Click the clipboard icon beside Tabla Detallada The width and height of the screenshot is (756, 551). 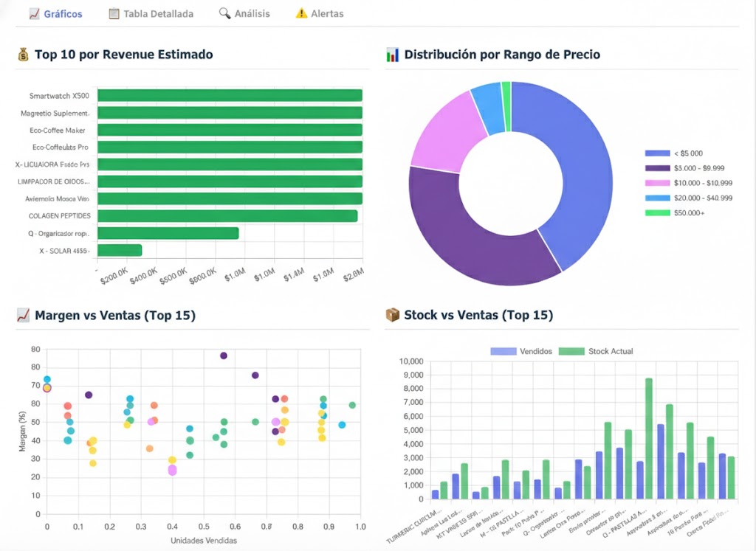click(114, 14)
